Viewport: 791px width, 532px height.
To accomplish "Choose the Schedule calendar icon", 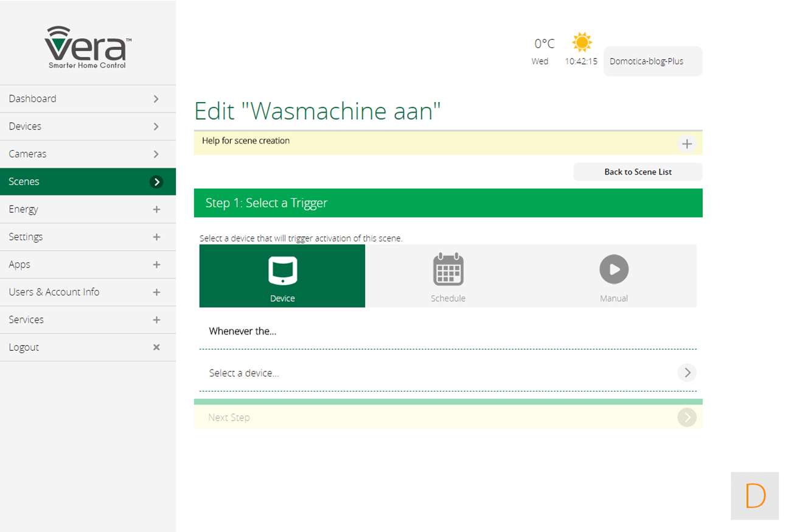I will pos(448,270).
